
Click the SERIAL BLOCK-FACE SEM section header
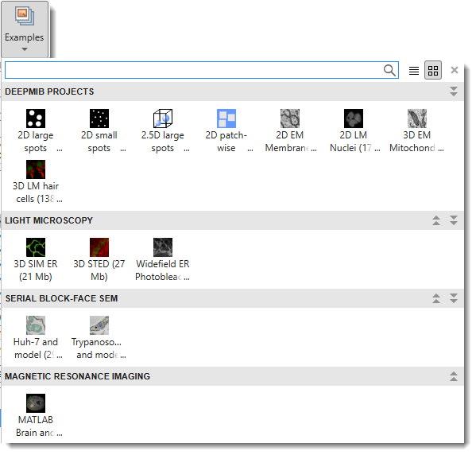pyautogui.click(x=233, y=298)
